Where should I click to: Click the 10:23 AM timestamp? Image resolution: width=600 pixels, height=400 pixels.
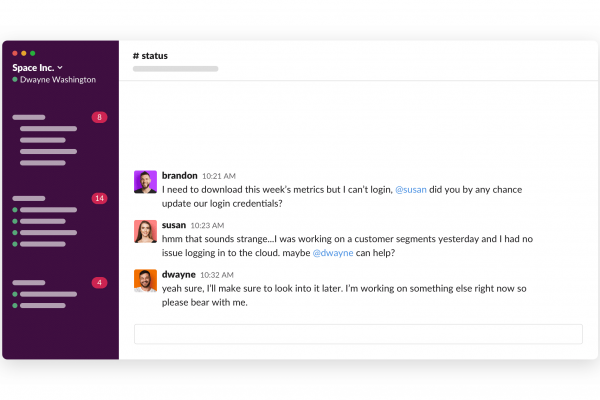[207, 225]
